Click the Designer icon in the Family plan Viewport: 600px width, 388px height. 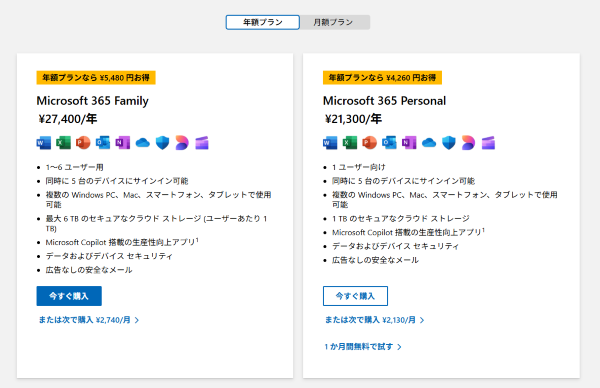pyautogui.click(x=182, y=143)
